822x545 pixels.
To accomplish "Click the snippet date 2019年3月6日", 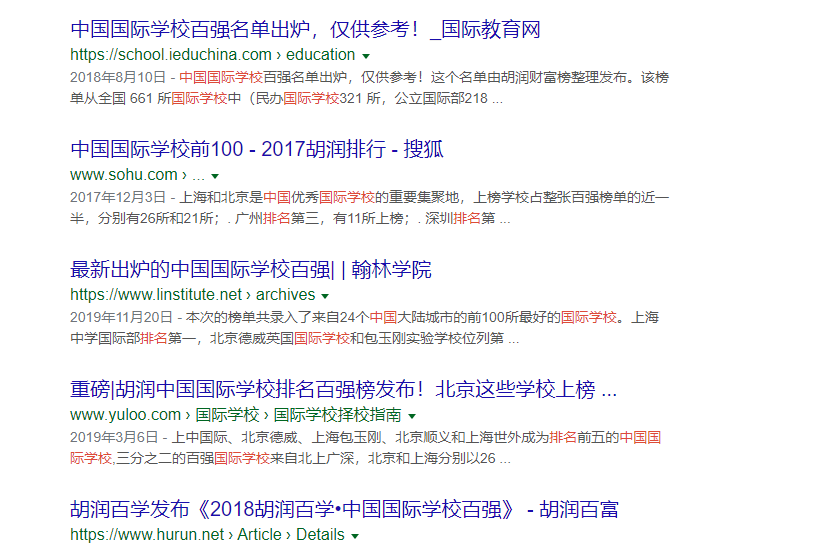I will [x=114, y=438].
